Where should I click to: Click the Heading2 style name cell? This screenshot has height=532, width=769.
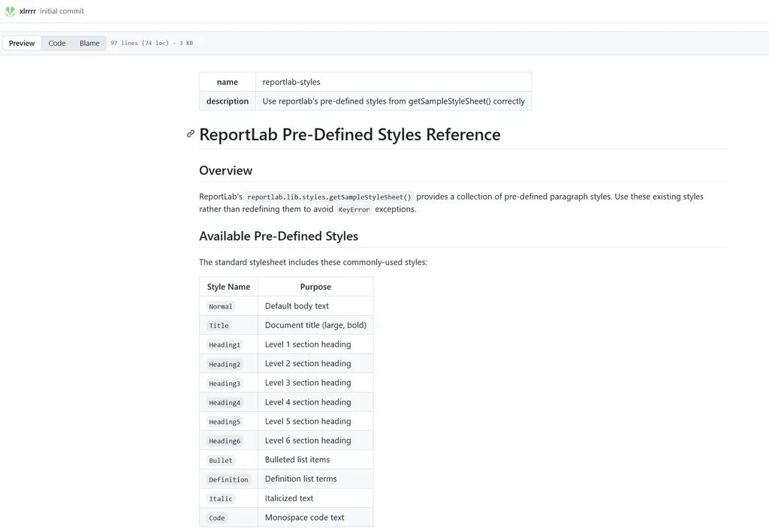pos(228,364)
